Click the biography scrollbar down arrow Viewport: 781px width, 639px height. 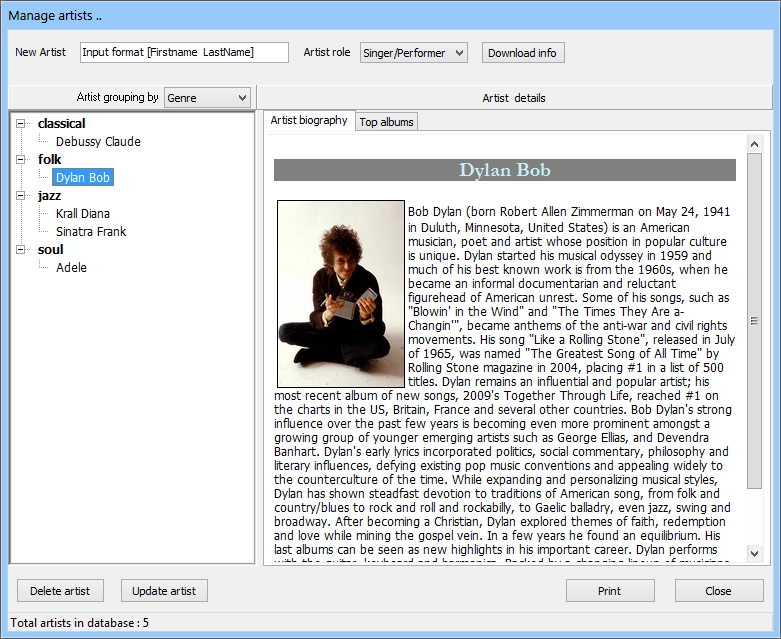point(754,553)
